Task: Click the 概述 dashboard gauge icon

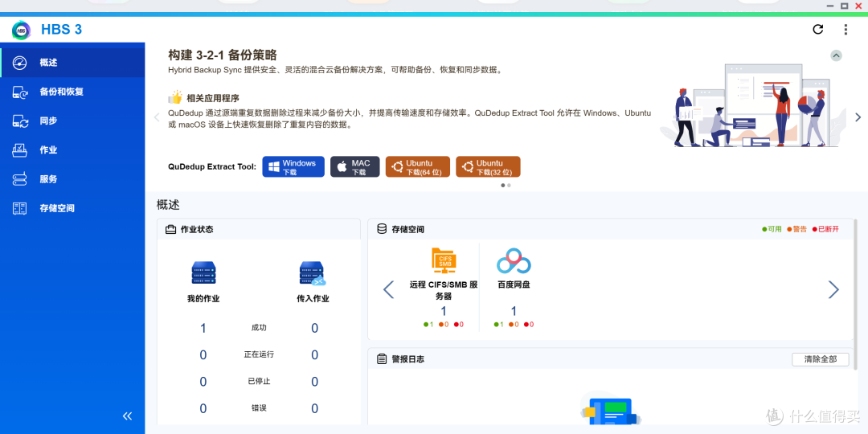Action: [x=19, y=63]
